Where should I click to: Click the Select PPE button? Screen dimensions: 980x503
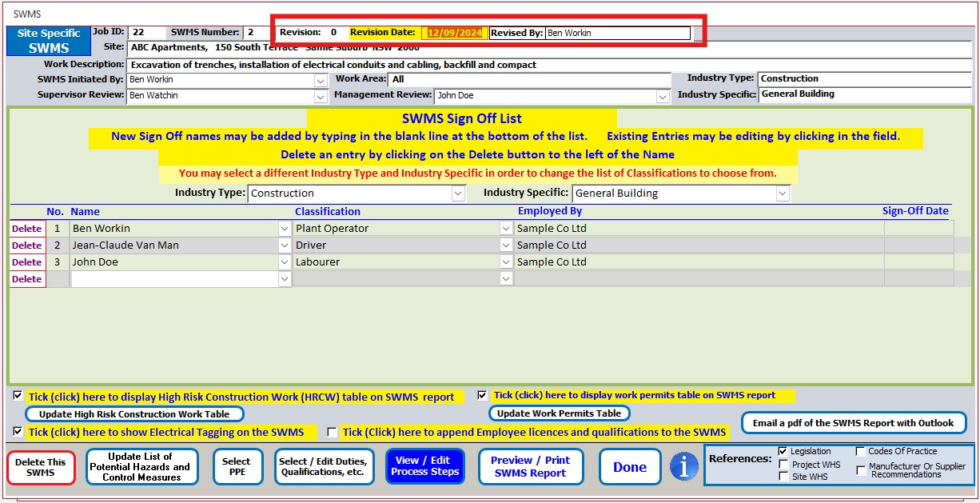click(237, 466)
